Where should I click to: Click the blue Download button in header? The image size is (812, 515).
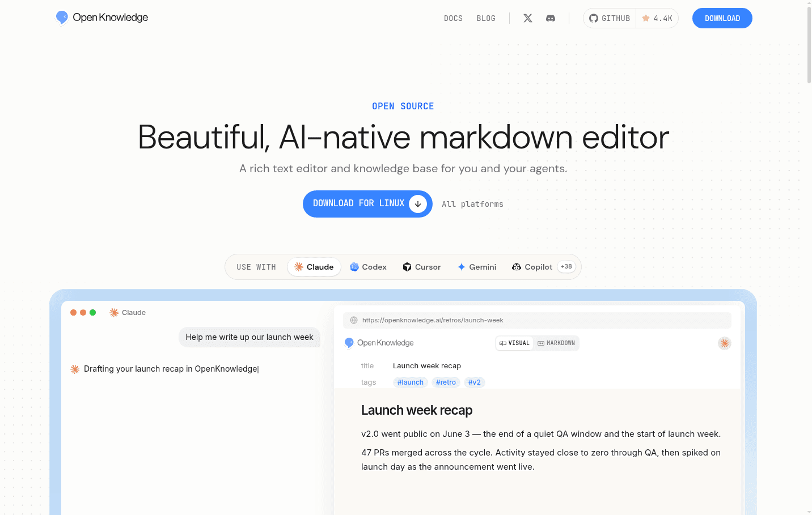(x=722, y=18)
